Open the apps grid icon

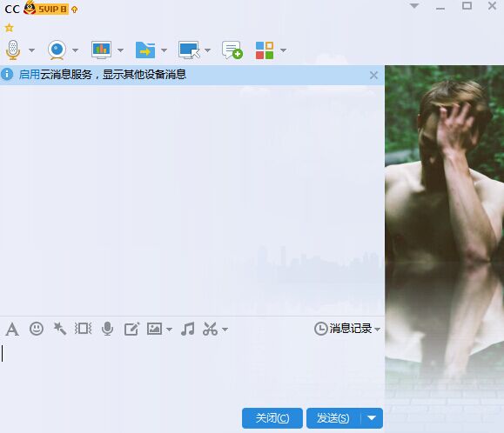coord(265,50)
